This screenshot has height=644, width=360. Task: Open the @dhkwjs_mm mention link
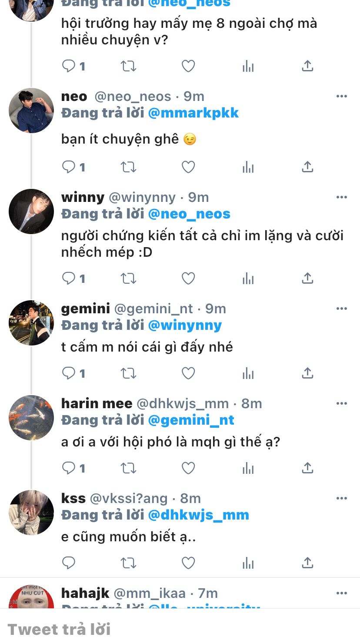(x=199, y=515)
